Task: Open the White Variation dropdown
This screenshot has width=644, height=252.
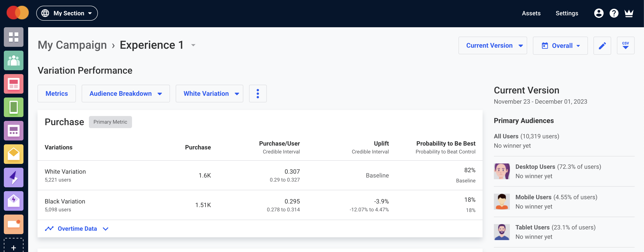Action: 209,94
